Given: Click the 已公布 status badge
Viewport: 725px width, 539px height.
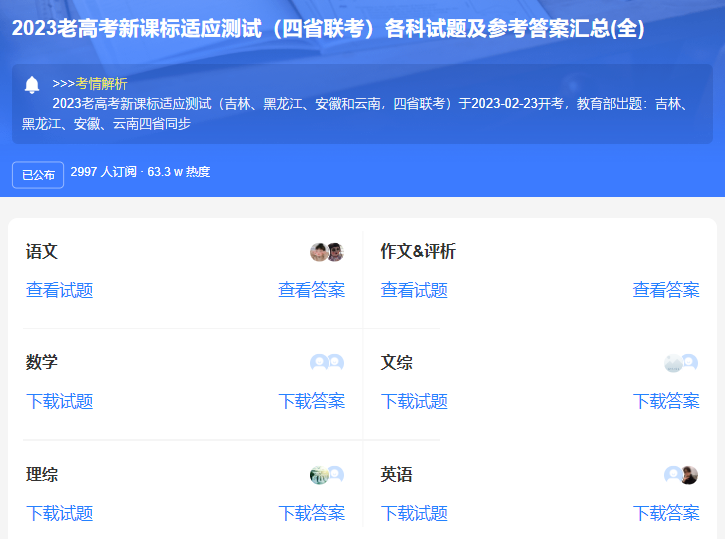Looking at the screenshot, I should tap(38, 174).
